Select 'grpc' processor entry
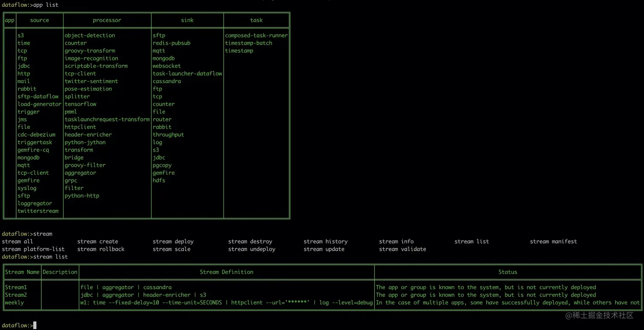The height and width of the screenshot is (330, 644). [x=71, y=181]
